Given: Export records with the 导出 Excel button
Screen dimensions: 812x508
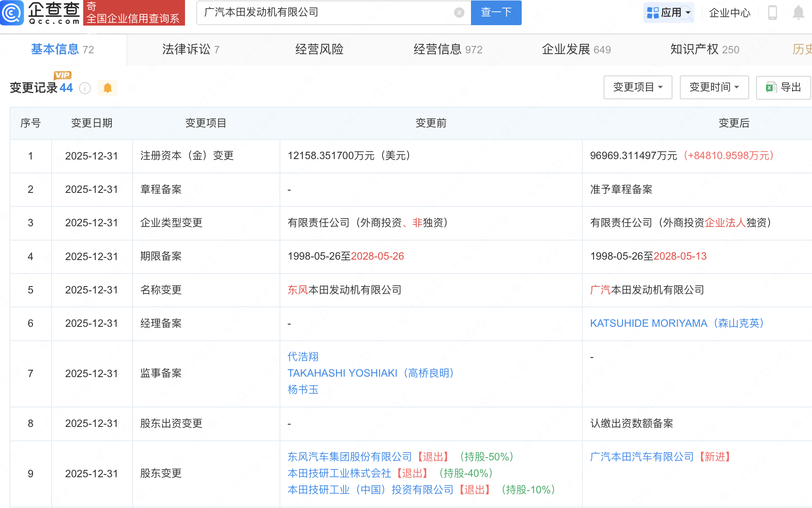Looking at the screenshot, I should tap(783, 88).
